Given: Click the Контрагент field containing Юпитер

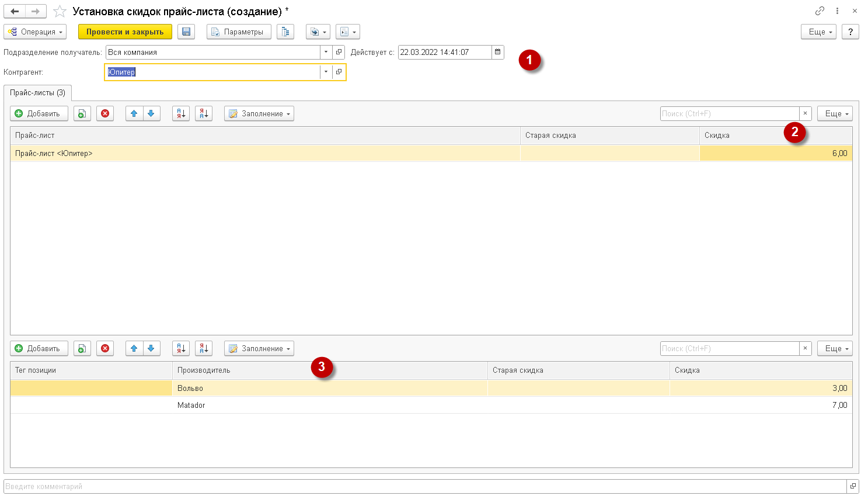Looking at the screenshot, I should [212, 72].
